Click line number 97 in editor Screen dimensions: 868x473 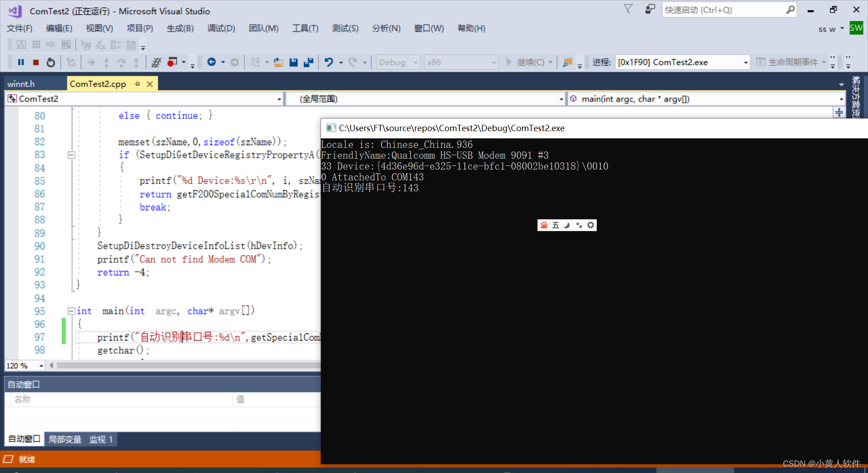click(x=40, y=337)
